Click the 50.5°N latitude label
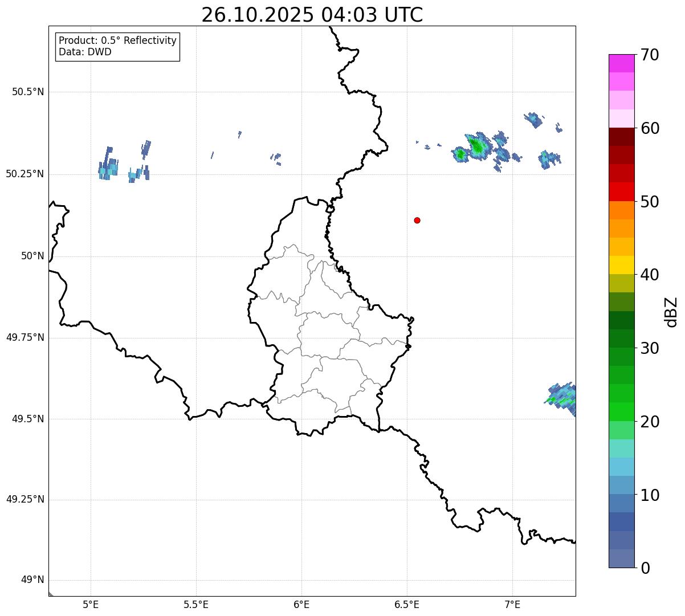This screenshot has height=616, width=685. coord(28,92)
